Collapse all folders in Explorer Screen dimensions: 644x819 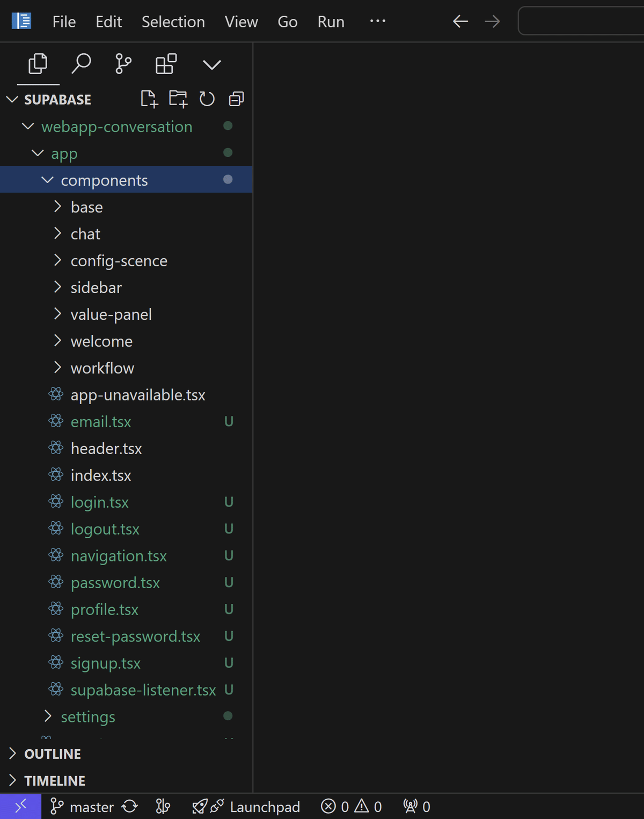pyautogui.click(x=236, y=99)
